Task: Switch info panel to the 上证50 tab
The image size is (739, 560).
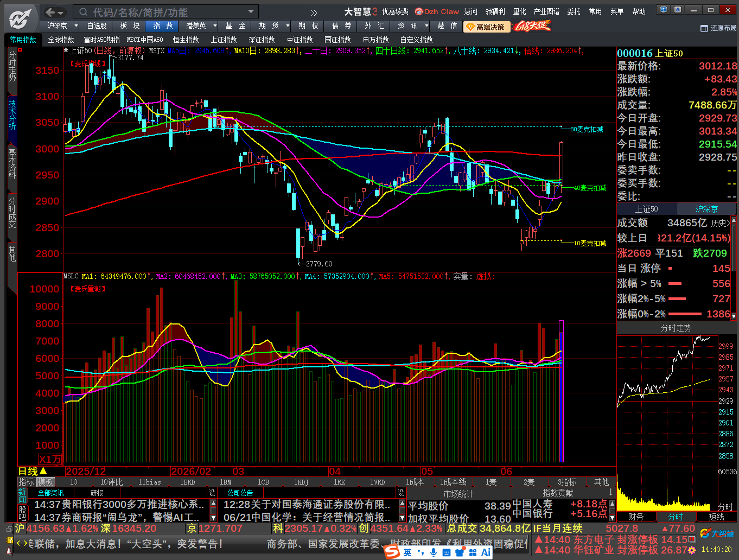Action: [647, 209]
